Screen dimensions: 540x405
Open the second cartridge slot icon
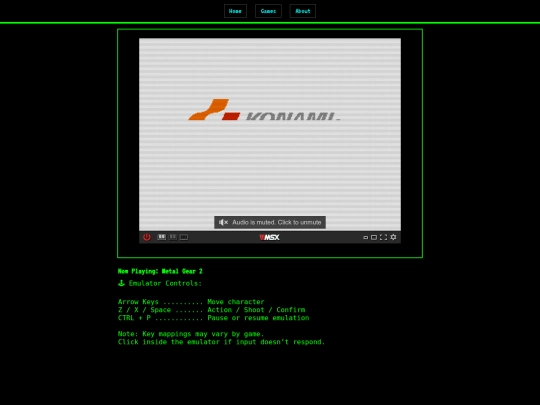click(173, 237)
